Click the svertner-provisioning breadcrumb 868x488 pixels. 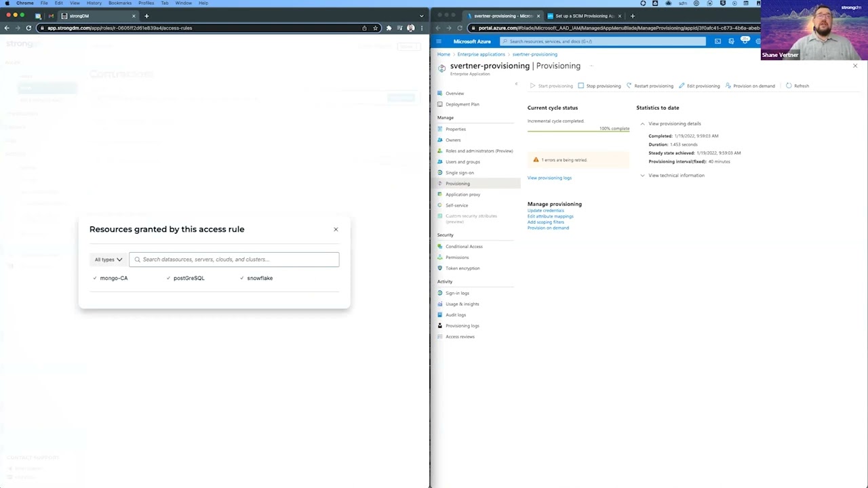[x=534, y=54]
